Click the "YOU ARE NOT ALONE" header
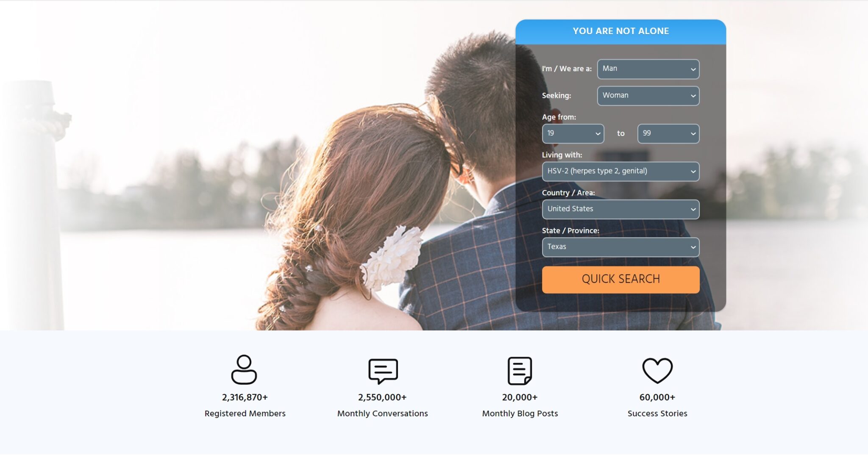 point(620,30)
